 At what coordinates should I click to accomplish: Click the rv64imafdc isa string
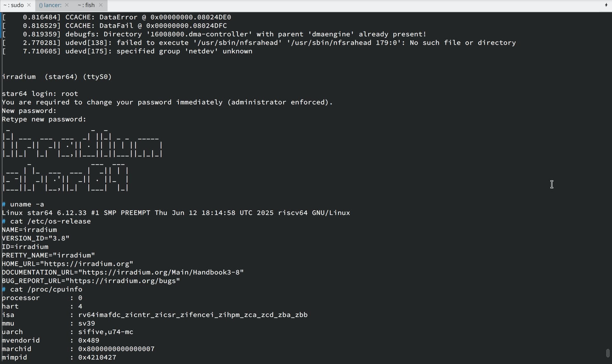tap(193, 315)
